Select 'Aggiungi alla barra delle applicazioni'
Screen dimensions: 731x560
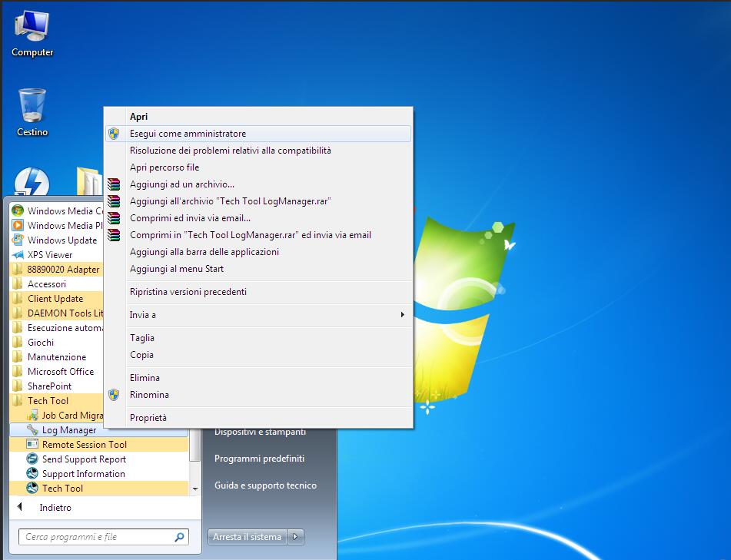[x=258, y=252]
